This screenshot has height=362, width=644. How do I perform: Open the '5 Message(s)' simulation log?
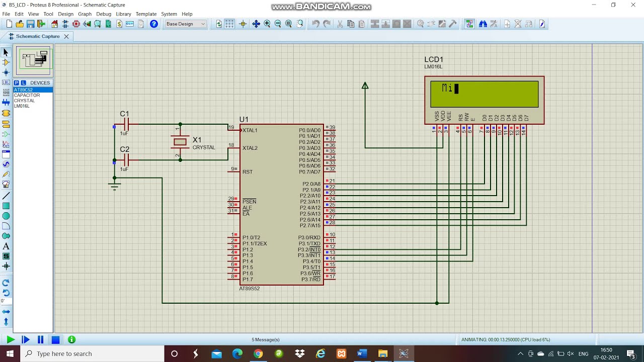pyautogui.click(x=266, y=340)
